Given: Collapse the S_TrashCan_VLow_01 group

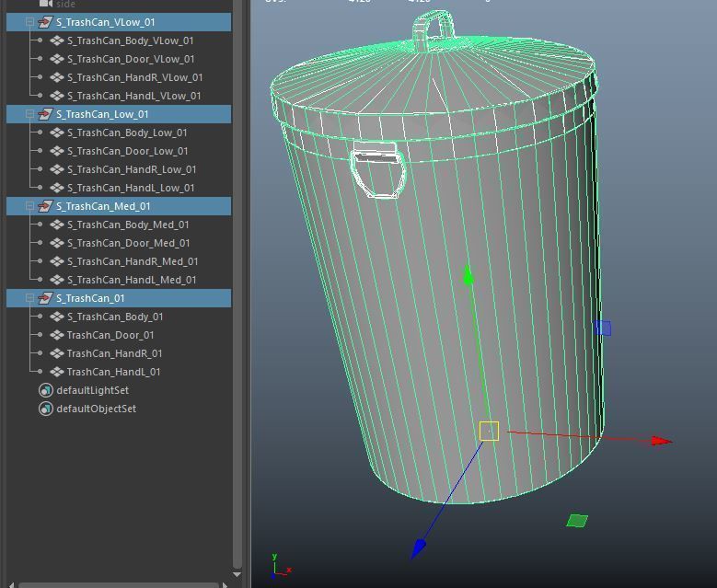Looking at the screenshot, I should 29,22.
